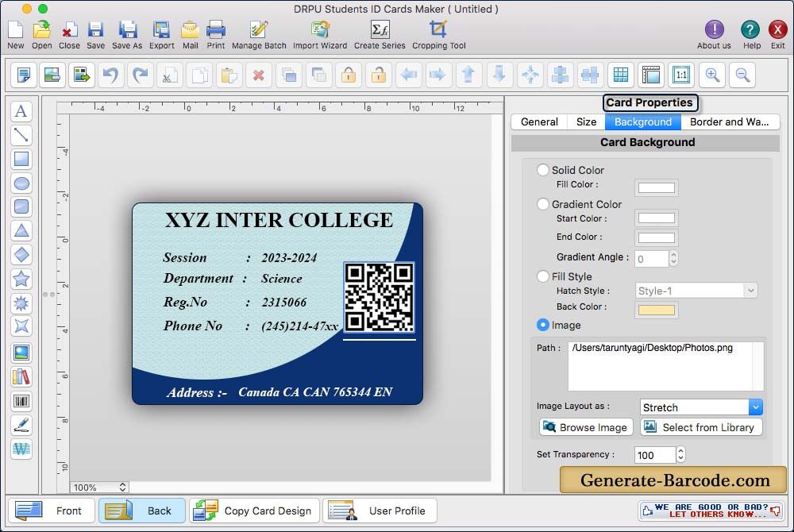Click the red Delete X icon
This screenshot has width=794, height=532.
click(259, 75)
